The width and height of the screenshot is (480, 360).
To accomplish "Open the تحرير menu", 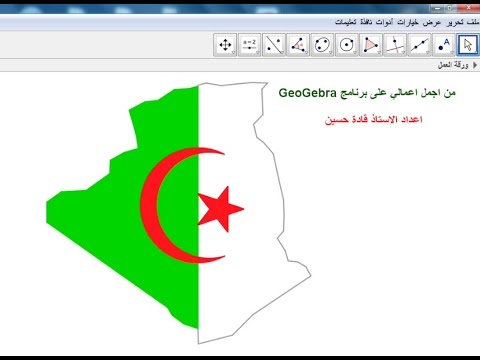I will (x=455, y=22).
